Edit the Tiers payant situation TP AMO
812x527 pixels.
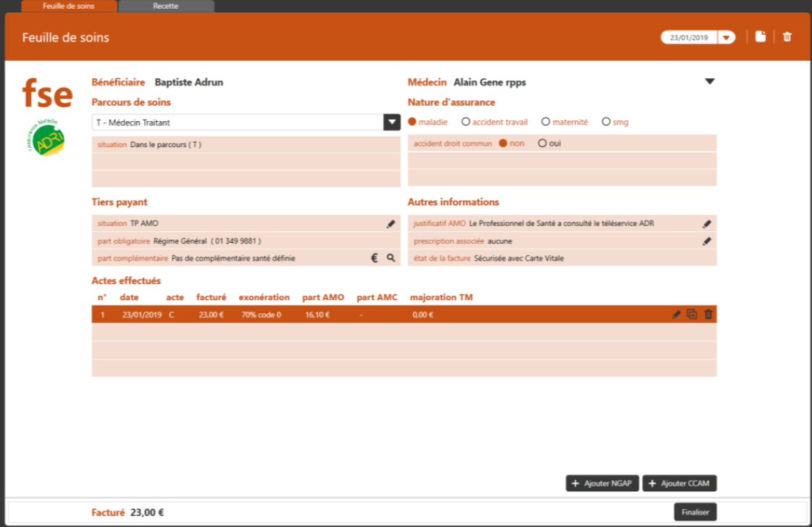pos(391,224)
